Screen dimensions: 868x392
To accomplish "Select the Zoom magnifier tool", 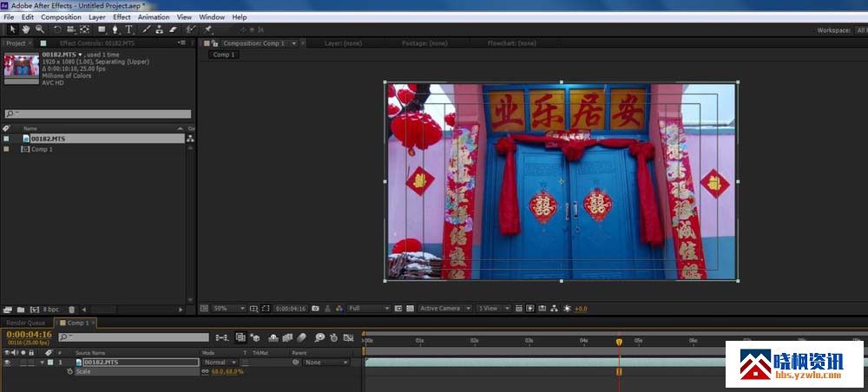I will [x=39, y=29].
